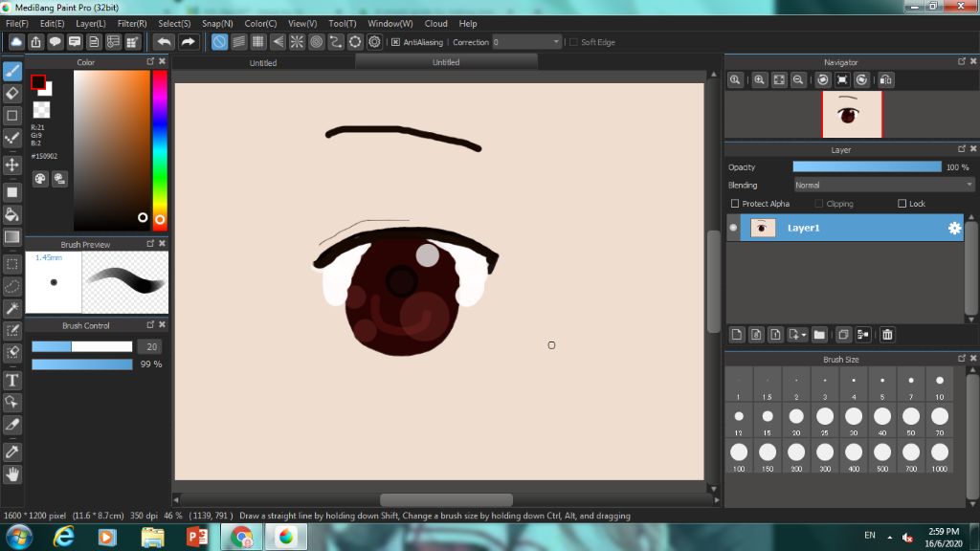This screenshot has height=551, width=980.
Task: Flip the view in Navigator panel
Action: coord(885,80)
